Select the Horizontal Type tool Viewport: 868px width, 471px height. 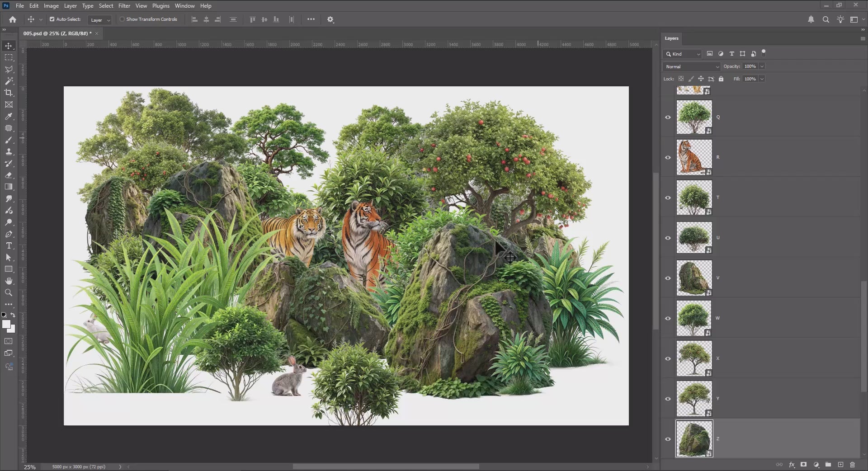(9, 246)
